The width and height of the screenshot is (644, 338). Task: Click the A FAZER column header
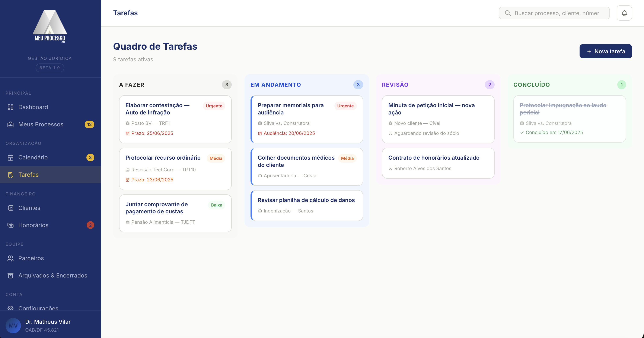coord(131,85)
